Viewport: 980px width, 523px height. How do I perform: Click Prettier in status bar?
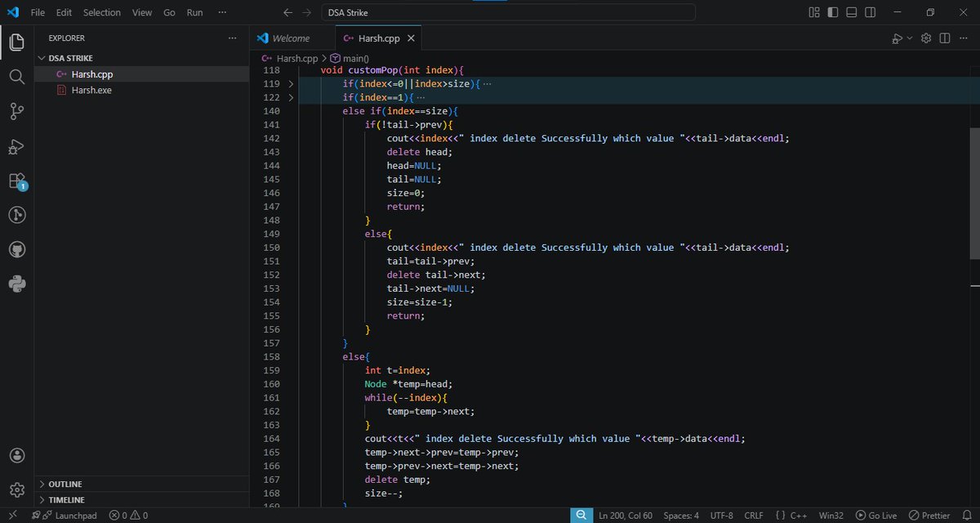[928, 516]
